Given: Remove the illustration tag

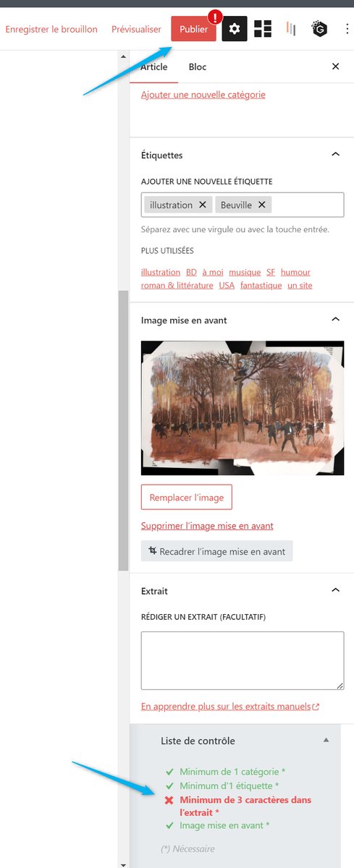Looking at the screenshot, I should [203, 205].
